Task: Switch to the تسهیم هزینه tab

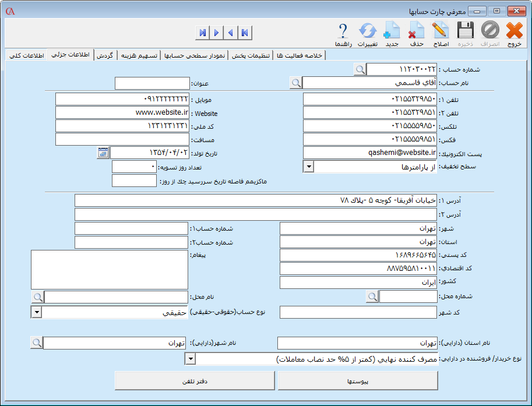Action: 138,55
